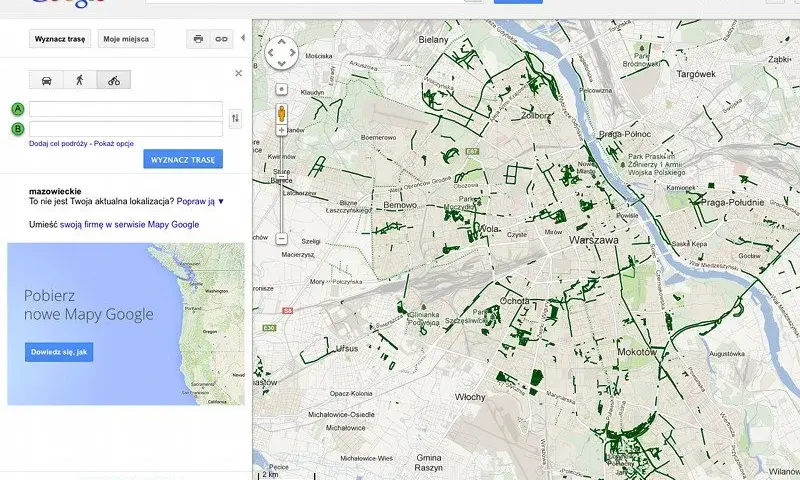The image size is (800, 480).
Task: Pan the map left
Action: pos(271,53)
